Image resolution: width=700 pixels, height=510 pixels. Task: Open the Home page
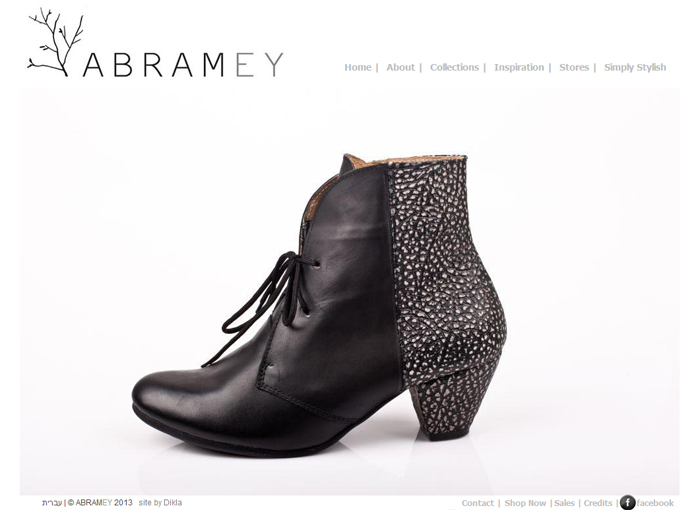tap(358, 67)
